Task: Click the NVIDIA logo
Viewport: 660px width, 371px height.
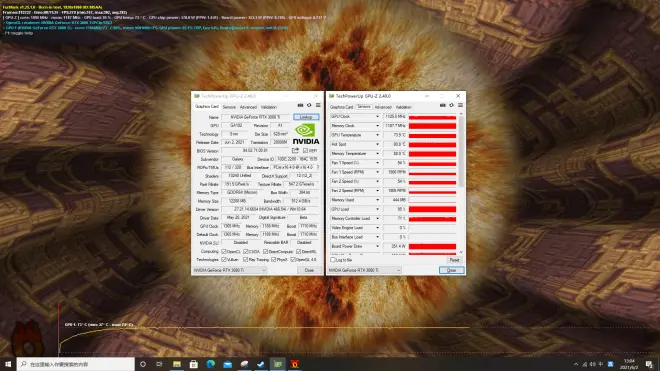Action: [306, 134]
